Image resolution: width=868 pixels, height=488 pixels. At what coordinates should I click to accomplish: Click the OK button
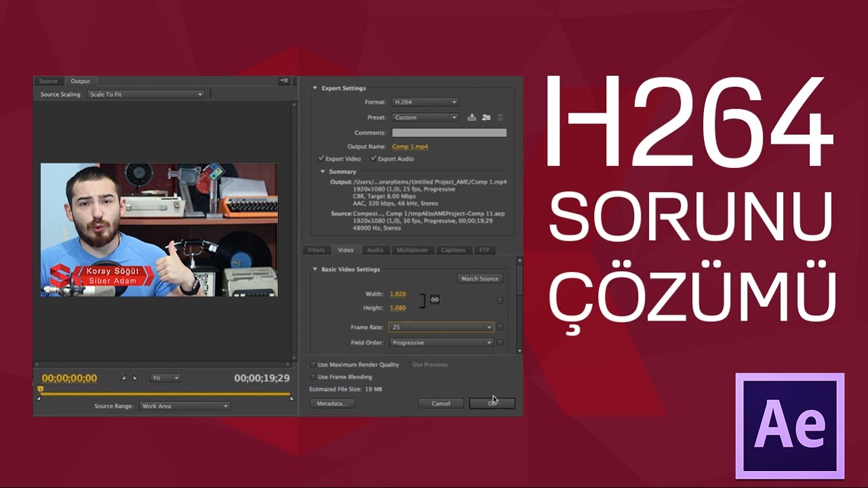click(x=492, y=403)
